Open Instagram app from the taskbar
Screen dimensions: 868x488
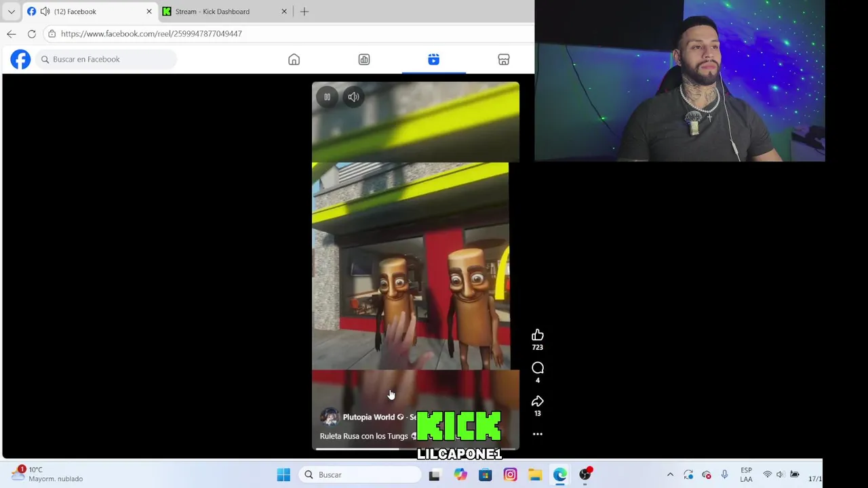pos(510,475)
